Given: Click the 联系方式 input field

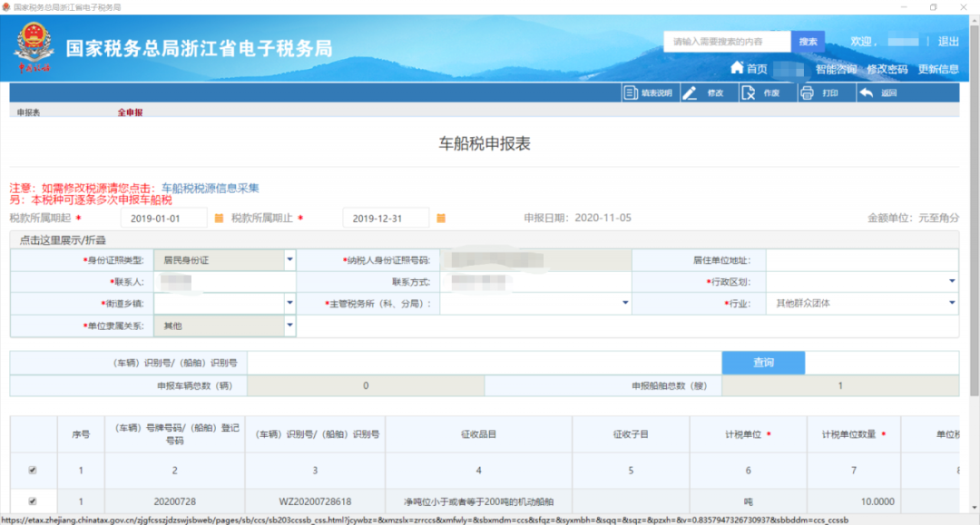Looking at the screenshot, I should 535,282.
